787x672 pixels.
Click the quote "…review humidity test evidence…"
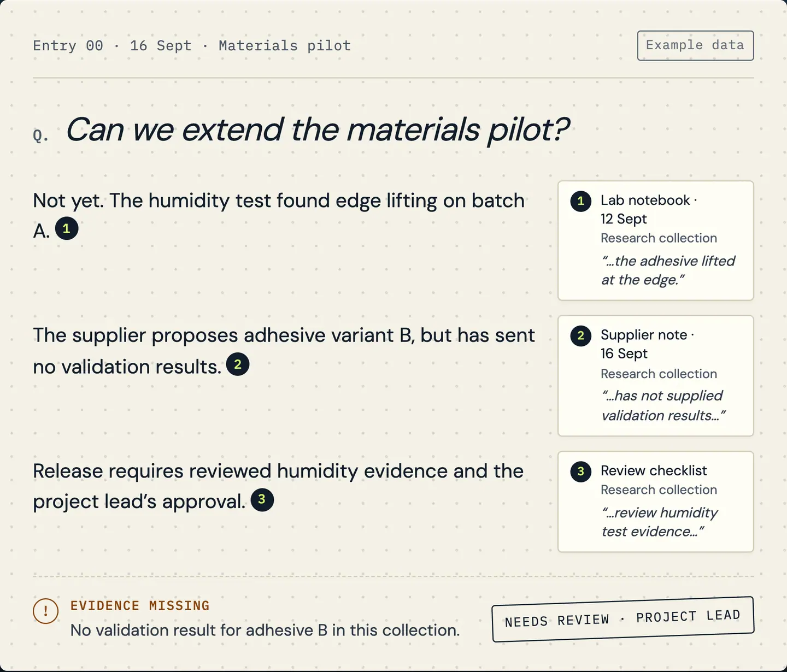(x=659, y=522)
